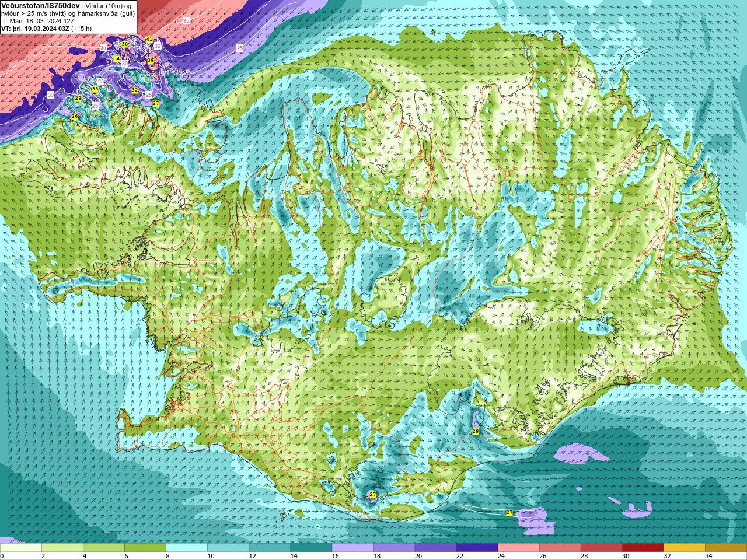Click the legend scale number "8"
The width and height of the screenshot is (747, 560).
point(167,556)
